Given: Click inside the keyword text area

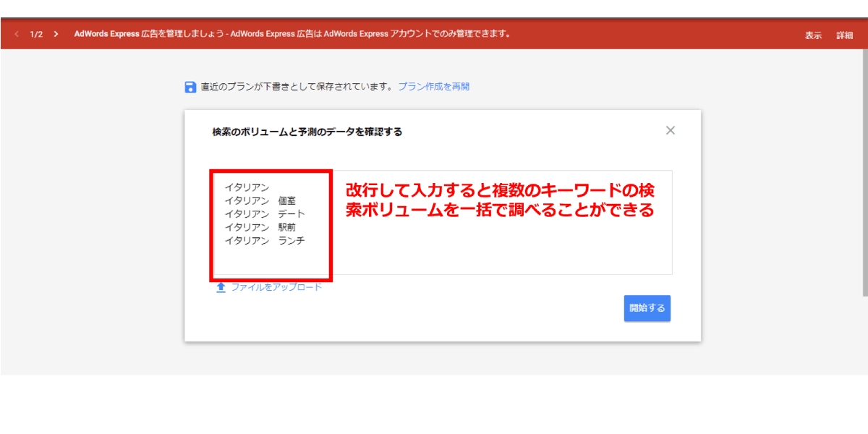Looking at the screenshot, I should pyautogui.click(x=443, y=223).
